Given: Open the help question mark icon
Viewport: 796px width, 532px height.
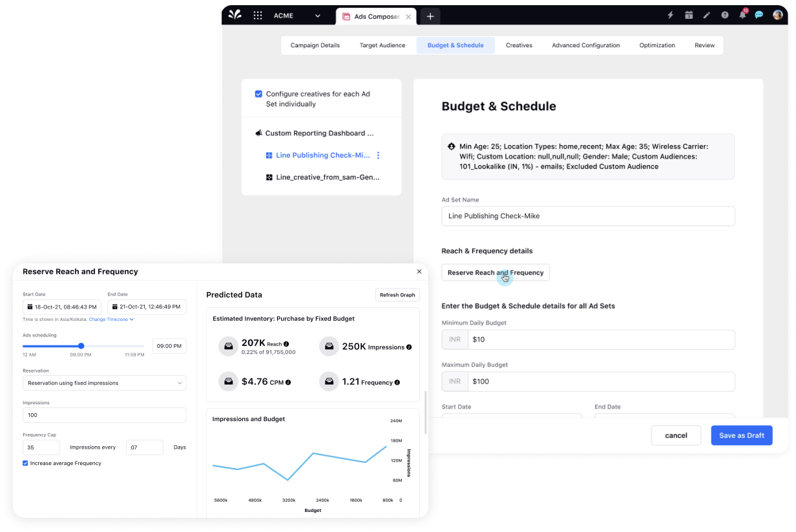Looking at the screenshot, I should [x=725, y=15].
